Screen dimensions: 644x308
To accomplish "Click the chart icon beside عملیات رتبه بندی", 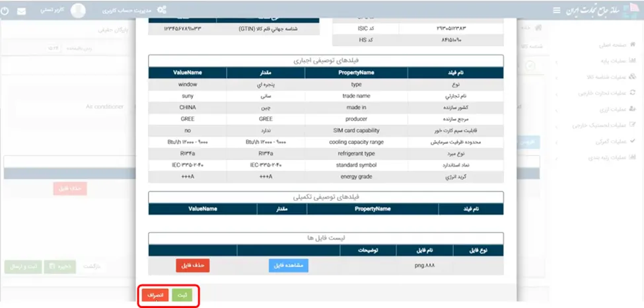I will pyautogui.click(x=632, y=157).
